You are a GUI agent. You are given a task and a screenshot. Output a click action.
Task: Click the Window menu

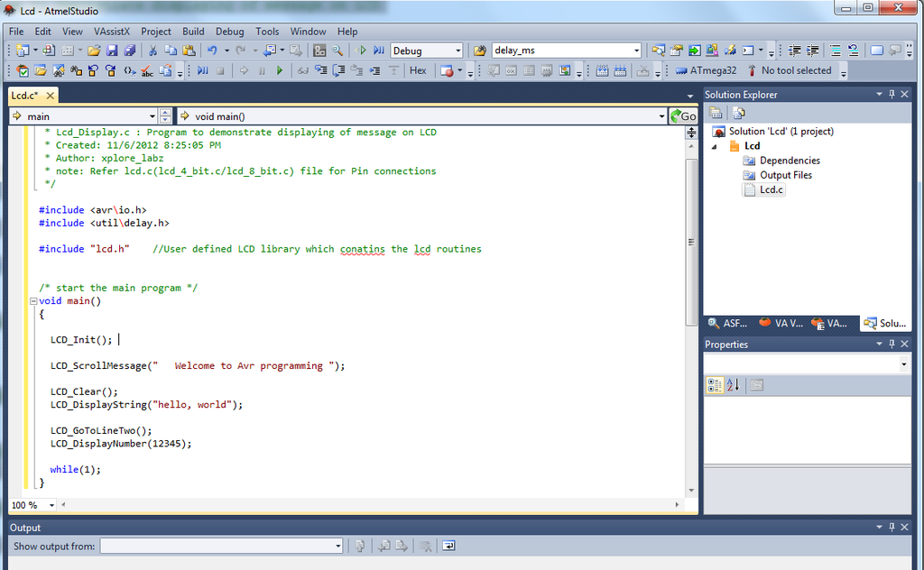309,32
